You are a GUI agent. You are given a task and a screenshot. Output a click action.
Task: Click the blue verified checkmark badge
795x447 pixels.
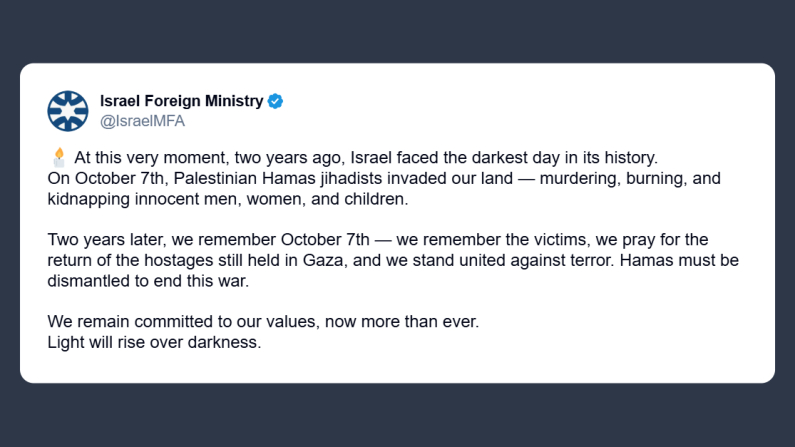275,101
